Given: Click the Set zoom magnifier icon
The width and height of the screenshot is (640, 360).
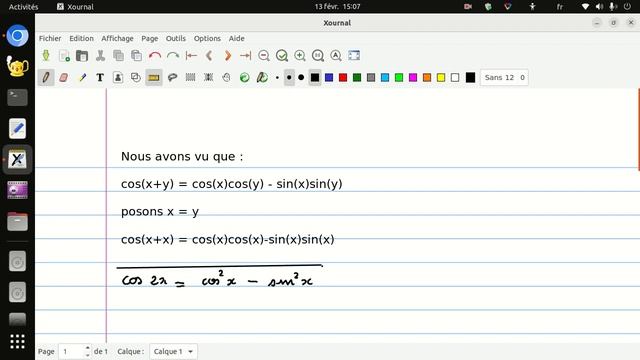Looking at the screenshot, I should (336, 56).
